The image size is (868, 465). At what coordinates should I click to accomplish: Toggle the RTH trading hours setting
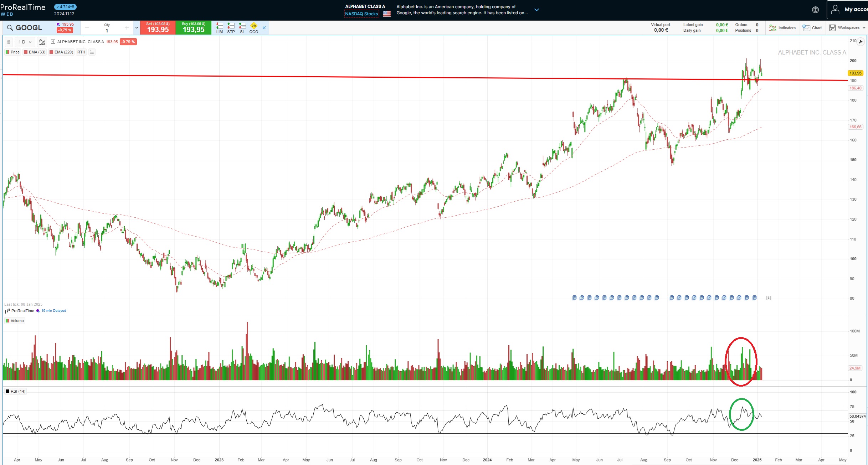click(x=81, y=52)
